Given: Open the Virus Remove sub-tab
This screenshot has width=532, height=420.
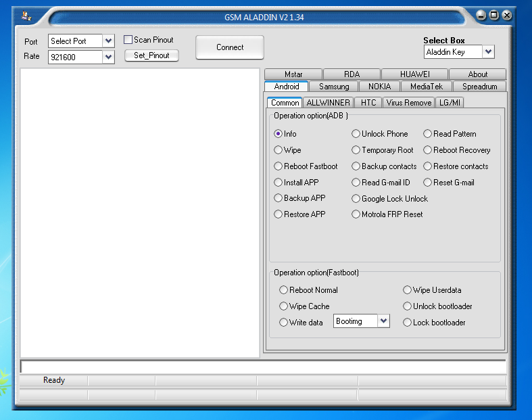Looking at the screenshot, I should coord(408,103).
